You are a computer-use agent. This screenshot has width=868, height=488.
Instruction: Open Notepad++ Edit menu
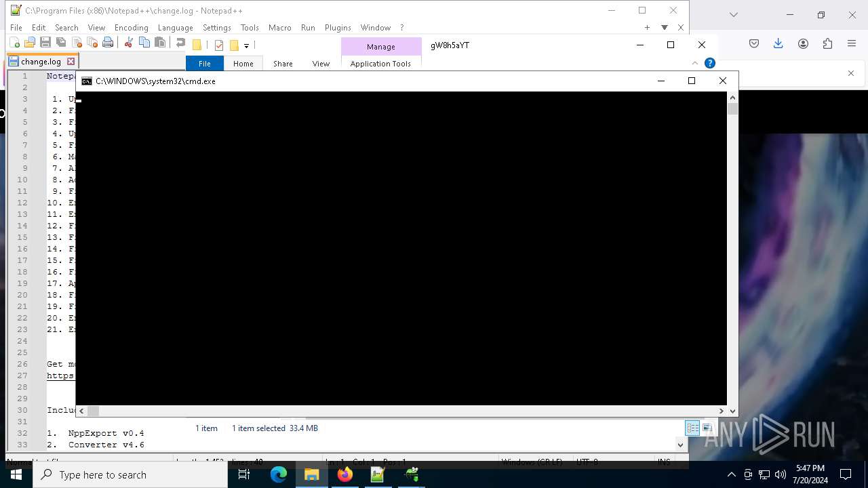39,28
